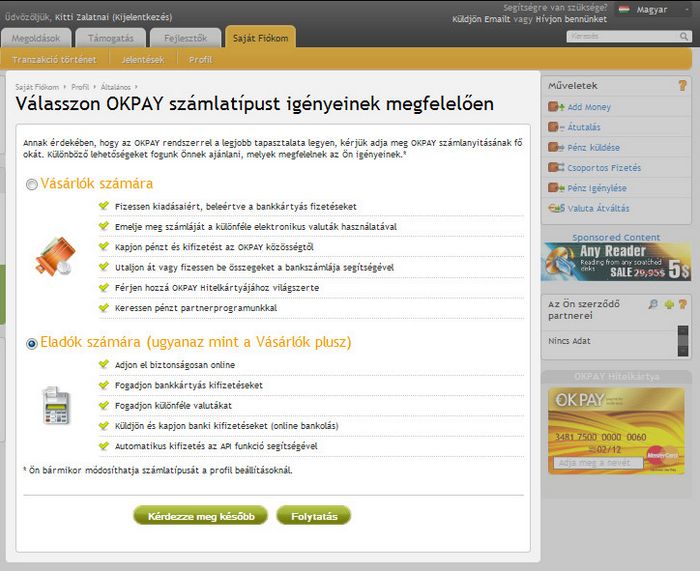Viewport: 700px width, 571px height.
Task: Switch to the Saját Fiókom tab
Action: tap(260, 38)
